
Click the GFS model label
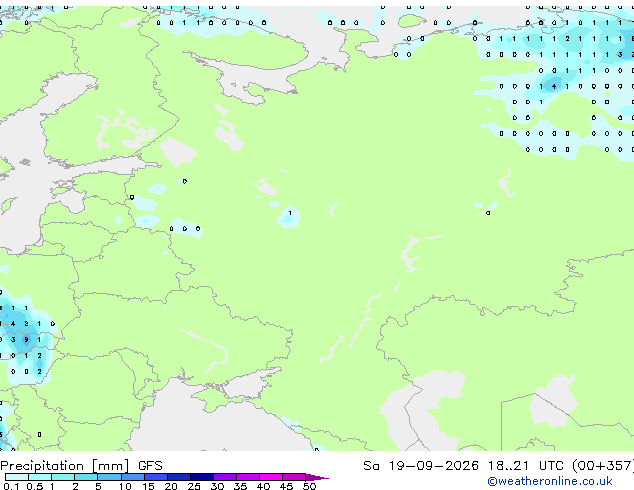(x=150, y=466)
